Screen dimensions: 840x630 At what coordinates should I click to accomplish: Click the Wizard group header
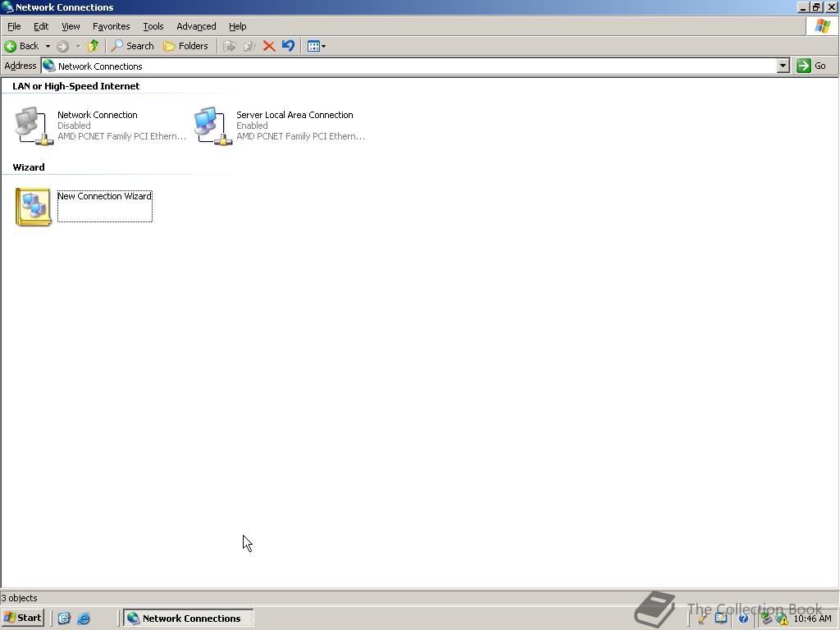29,167
